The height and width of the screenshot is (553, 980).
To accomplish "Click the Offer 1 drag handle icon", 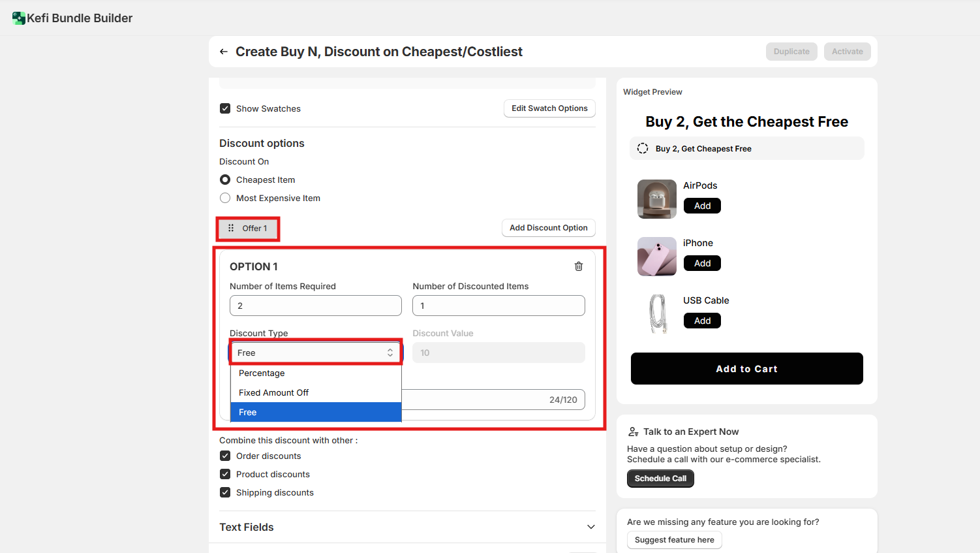I will point(231,229).
